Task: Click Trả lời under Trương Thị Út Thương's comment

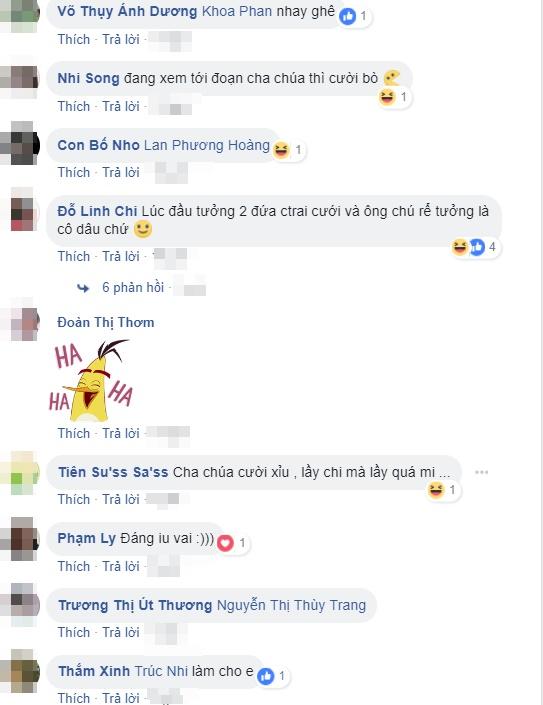Action: coord(121,632)
